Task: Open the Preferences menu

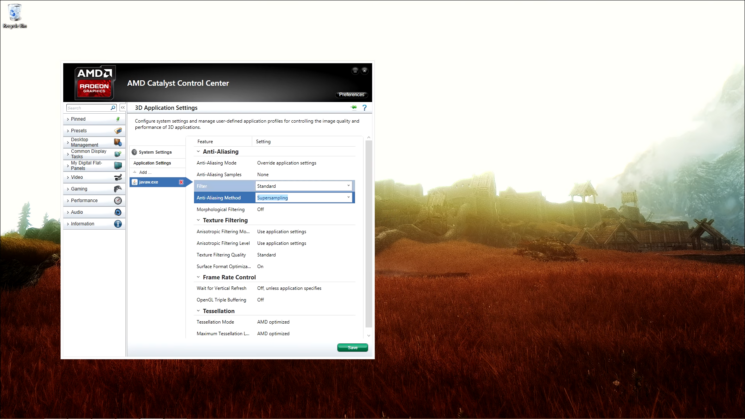Action: (x=352, y=94)
